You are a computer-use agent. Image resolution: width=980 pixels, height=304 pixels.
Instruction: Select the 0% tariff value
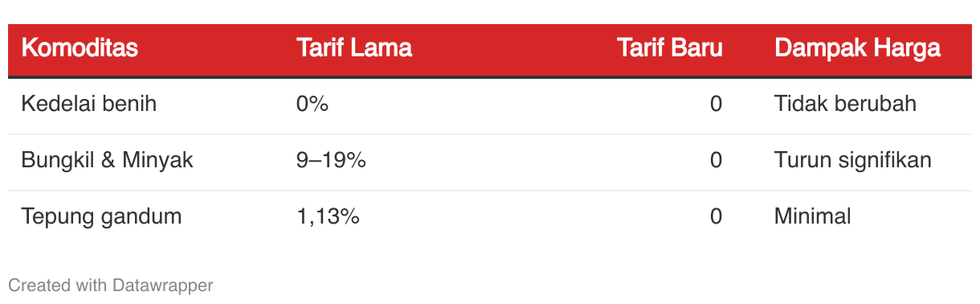(312, 104)
